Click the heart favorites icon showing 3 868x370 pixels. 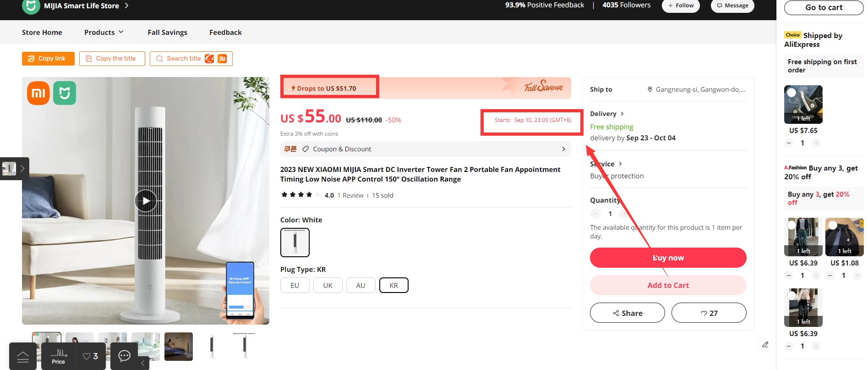[90, 356]
